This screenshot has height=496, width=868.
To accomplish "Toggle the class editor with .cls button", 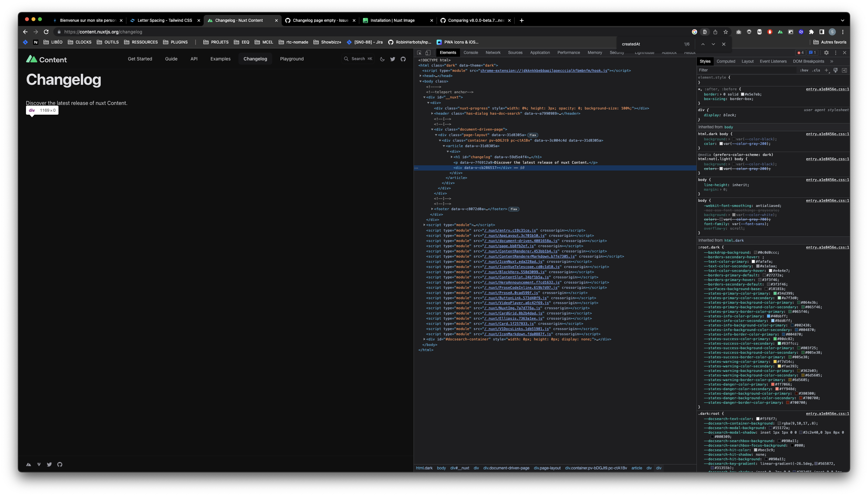I will point(816,70).
